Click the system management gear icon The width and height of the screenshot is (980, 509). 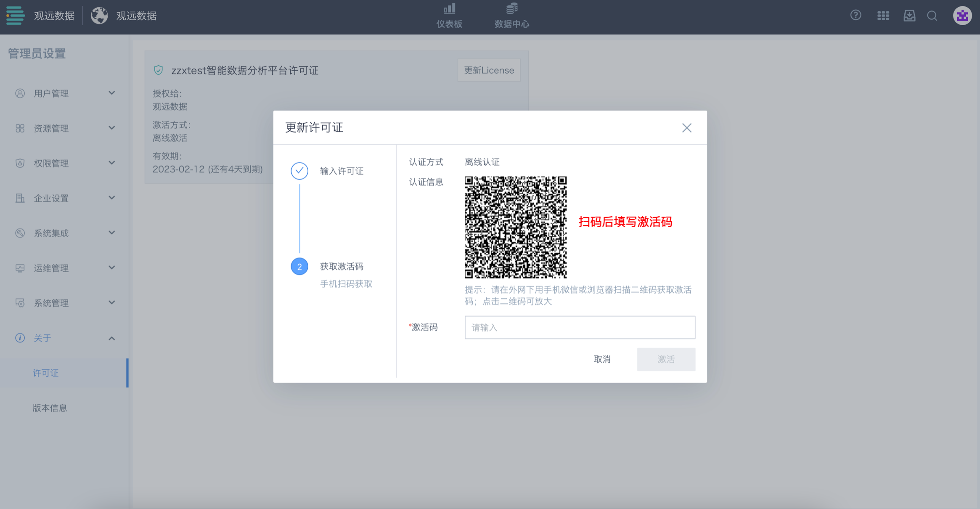pos(20,303)
